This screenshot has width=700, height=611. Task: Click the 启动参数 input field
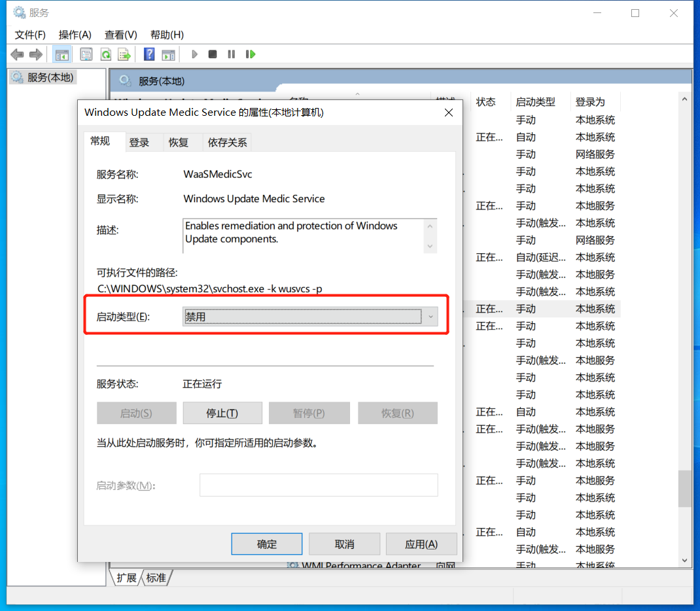pos(319,485)
